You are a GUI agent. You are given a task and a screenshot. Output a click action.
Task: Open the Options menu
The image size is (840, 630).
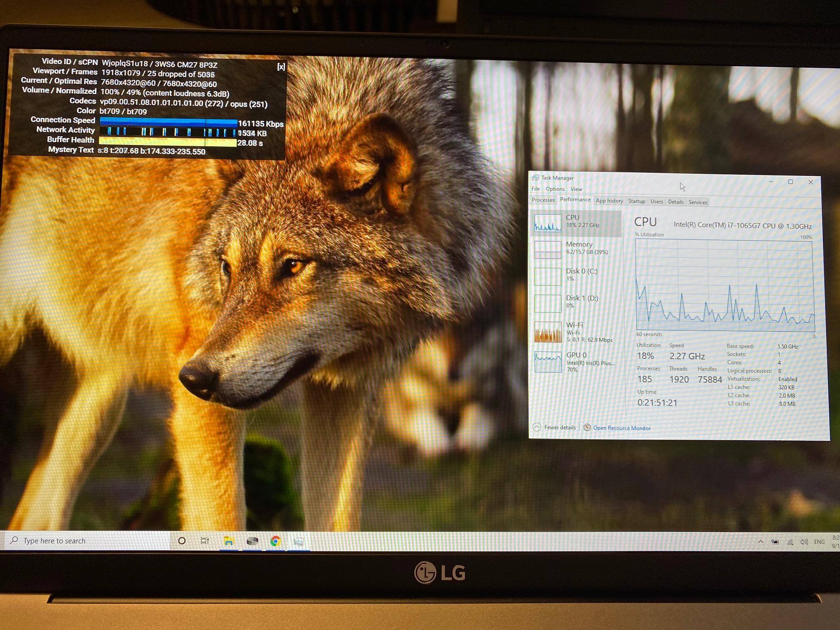pyautogui.click(x=555, y=189)
